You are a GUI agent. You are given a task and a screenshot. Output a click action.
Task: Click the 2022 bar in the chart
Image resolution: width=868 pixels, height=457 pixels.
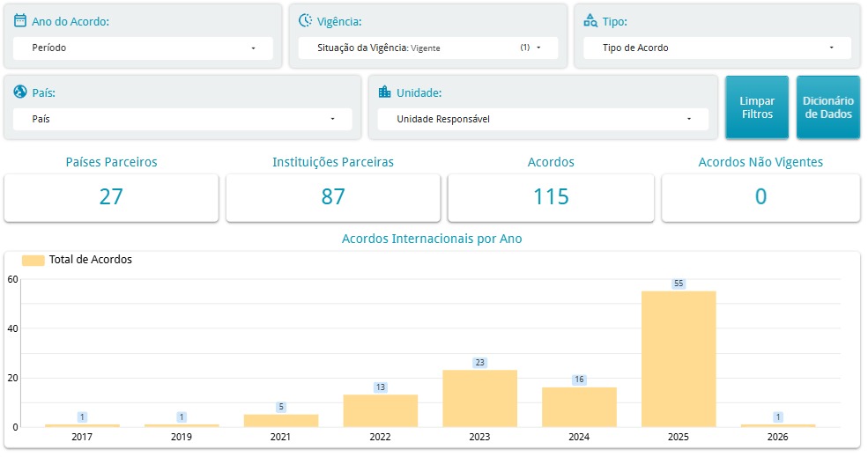coord(380,410)
